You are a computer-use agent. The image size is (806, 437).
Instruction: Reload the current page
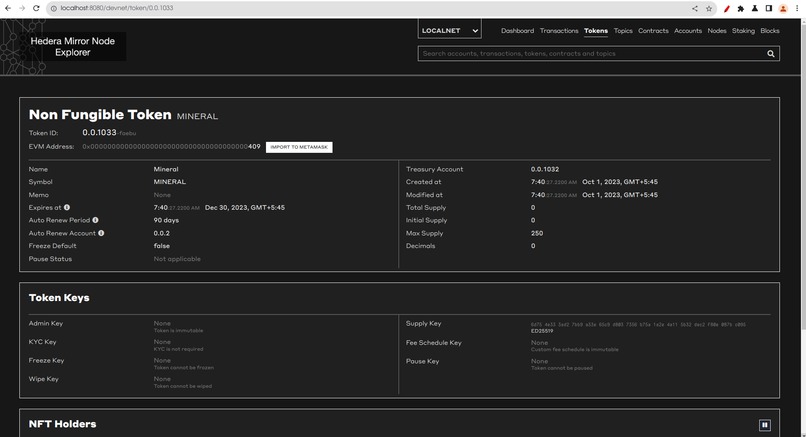click(36, 8)
